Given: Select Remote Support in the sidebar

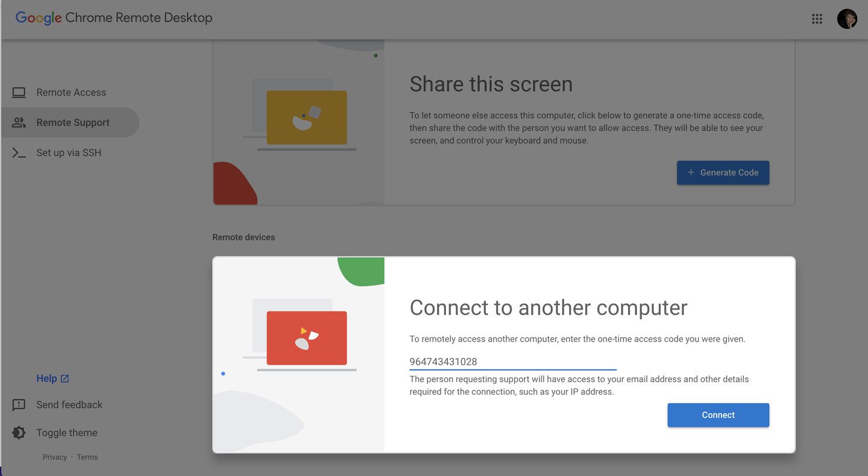Looking at the screenshot, I should pyautogui.click(x=71, y=122).
